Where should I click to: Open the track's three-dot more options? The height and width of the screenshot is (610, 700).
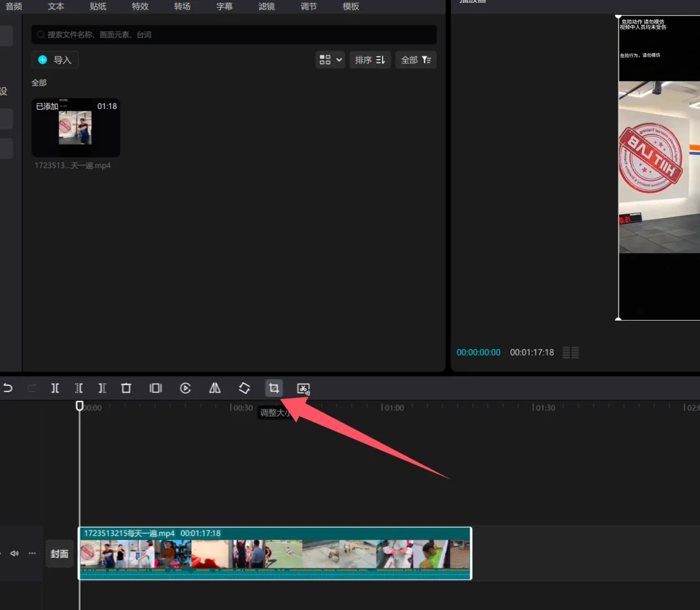[32, 553]
